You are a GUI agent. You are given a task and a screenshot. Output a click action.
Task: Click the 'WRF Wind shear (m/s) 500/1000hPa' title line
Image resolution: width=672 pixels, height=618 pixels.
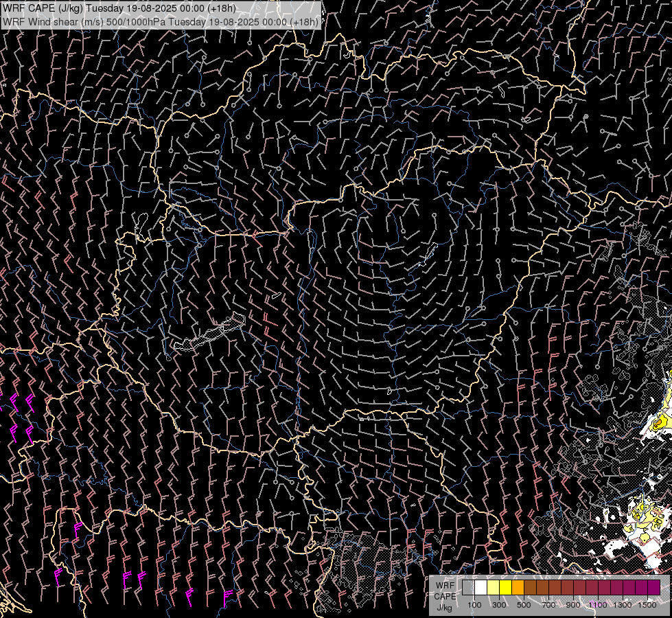[x=161, y=22]
